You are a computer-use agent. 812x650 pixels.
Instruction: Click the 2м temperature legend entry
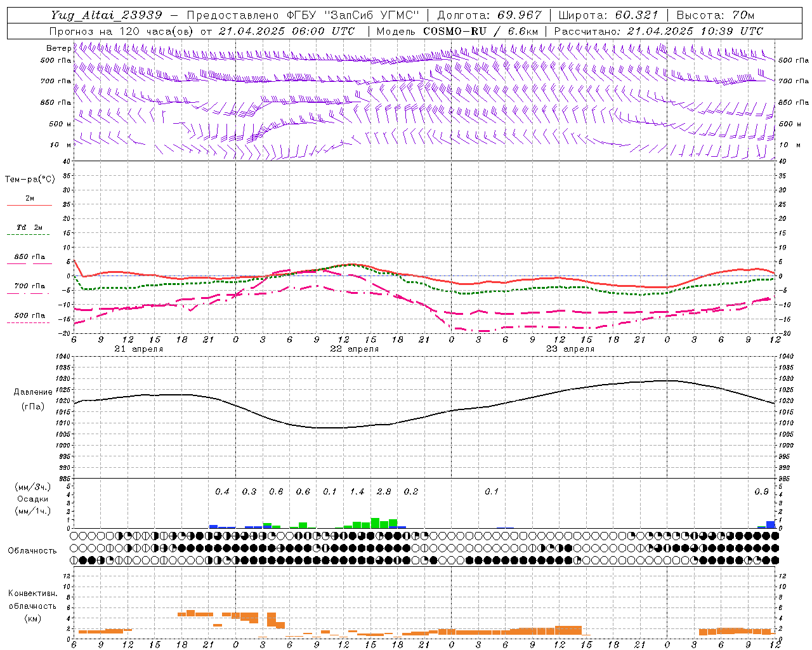[30, 199]
